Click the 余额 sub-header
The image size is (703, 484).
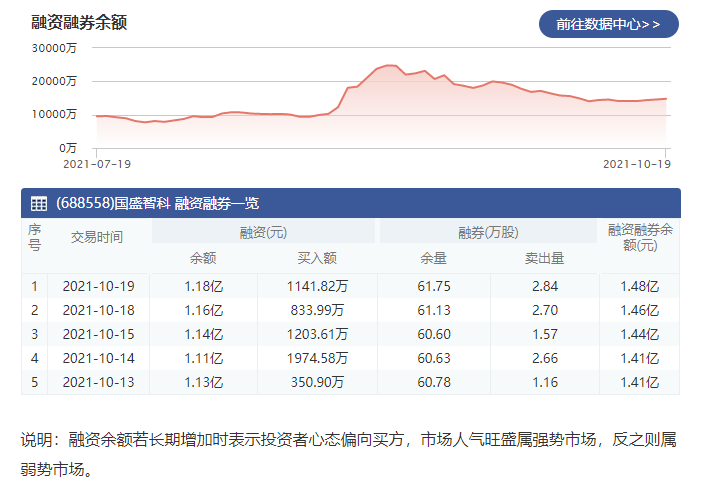pyautogui.click(x=203, y=258)
